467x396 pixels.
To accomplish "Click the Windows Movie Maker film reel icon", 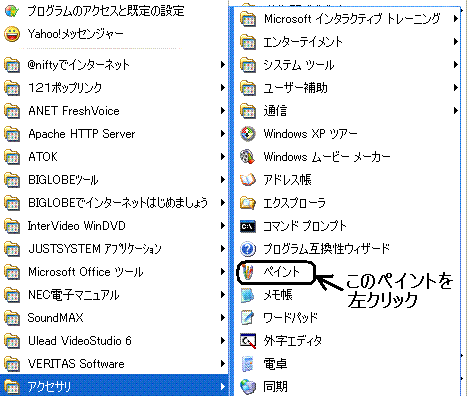I will click(x=248, y=157).
